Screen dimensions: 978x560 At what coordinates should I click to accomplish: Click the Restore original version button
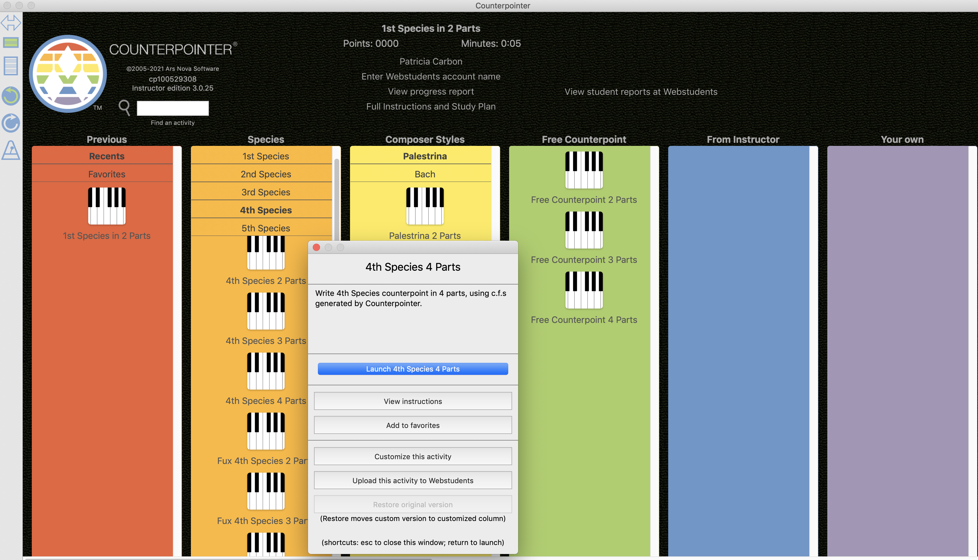[413, 504]
